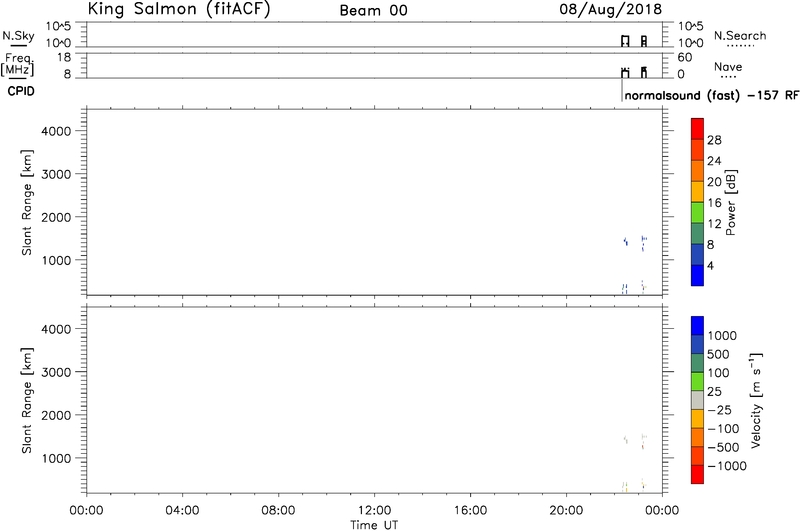Click the 16:00 time tick label
Screen dimensions: 800x531
click(470, 511)
